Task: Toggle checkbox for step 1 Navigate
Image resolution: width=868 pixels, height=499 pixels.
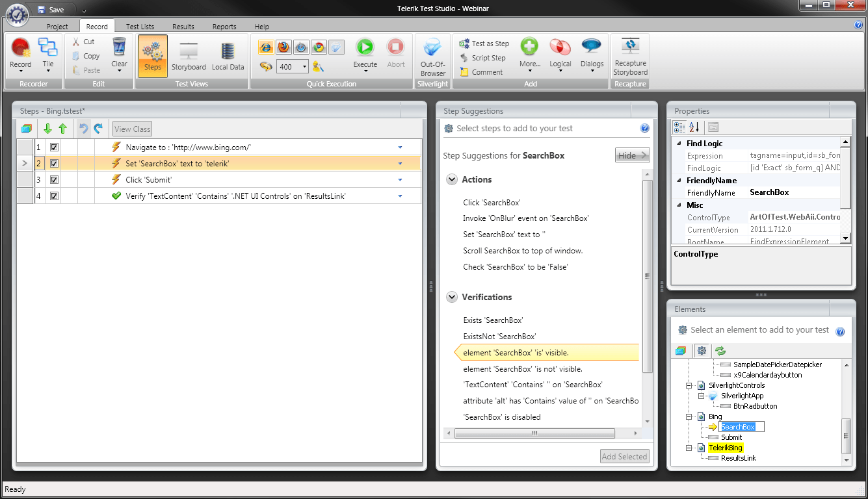Action: (55, 147)
